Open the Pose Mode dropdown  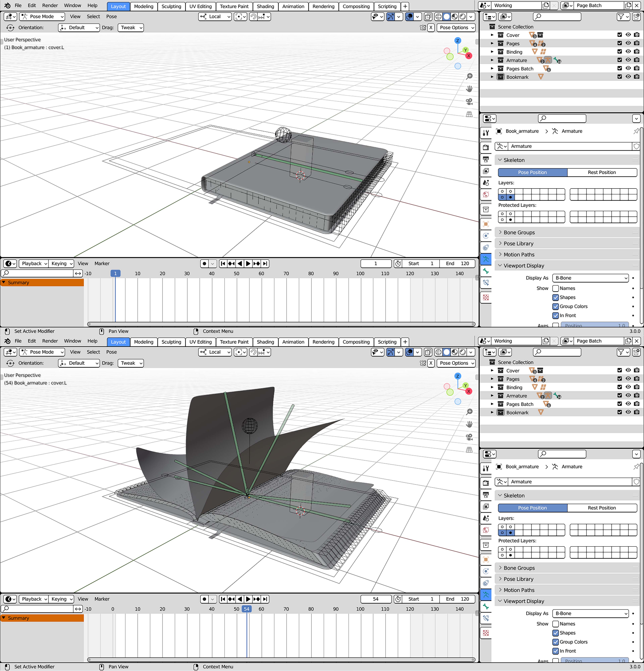coord(42,16)
